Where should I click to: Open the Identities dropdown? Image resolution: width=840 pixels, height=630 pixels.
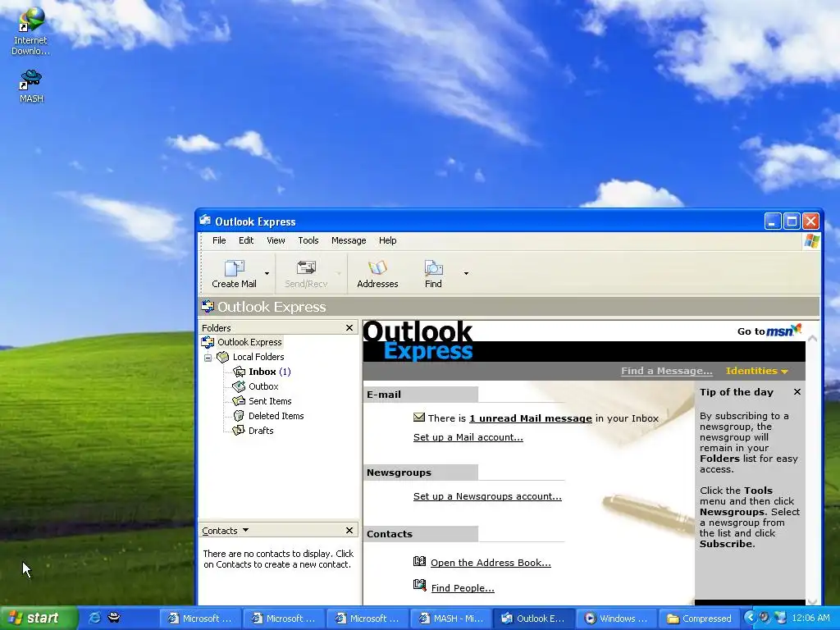point(756,371)
